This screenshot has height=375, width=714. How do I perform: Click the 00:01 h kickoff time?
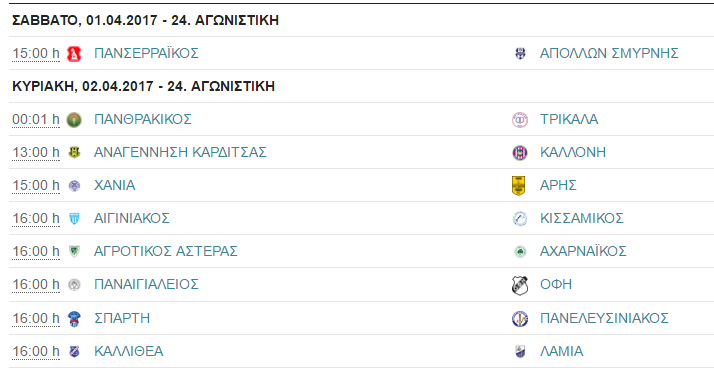[x=36, y=120]
